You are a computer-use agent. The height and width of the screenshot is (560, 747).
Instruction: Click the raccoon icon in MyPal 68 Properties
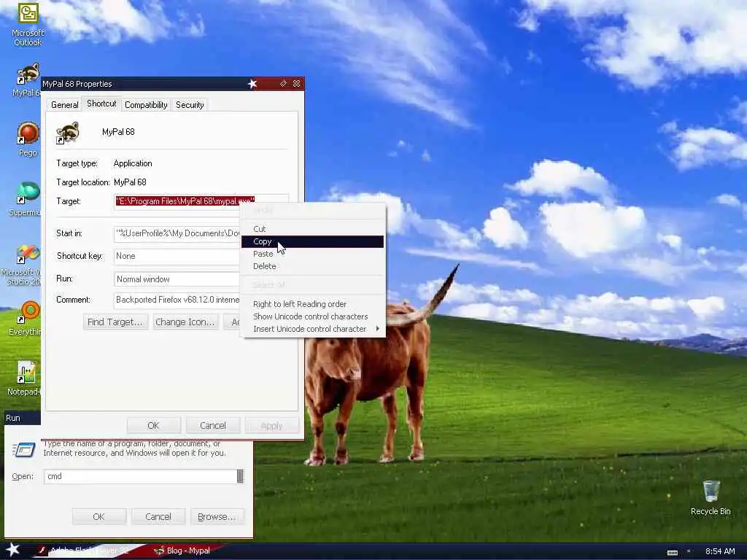point(68,133)
